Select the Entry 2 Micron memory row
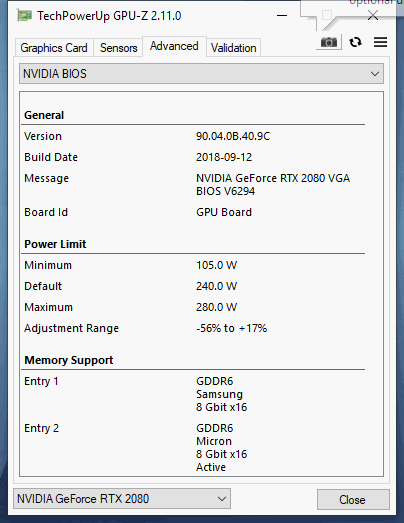 coord(193,448)
